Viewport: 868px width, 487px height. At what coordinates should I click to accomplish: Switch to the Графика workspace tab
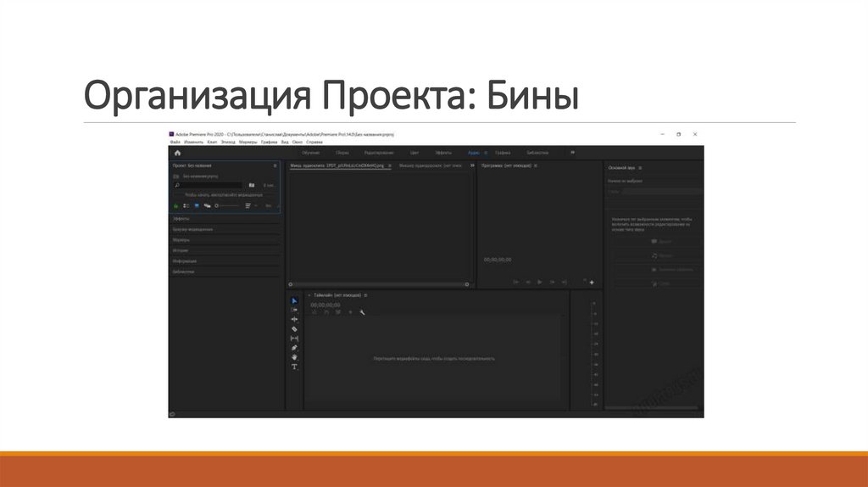click(503, 153)
